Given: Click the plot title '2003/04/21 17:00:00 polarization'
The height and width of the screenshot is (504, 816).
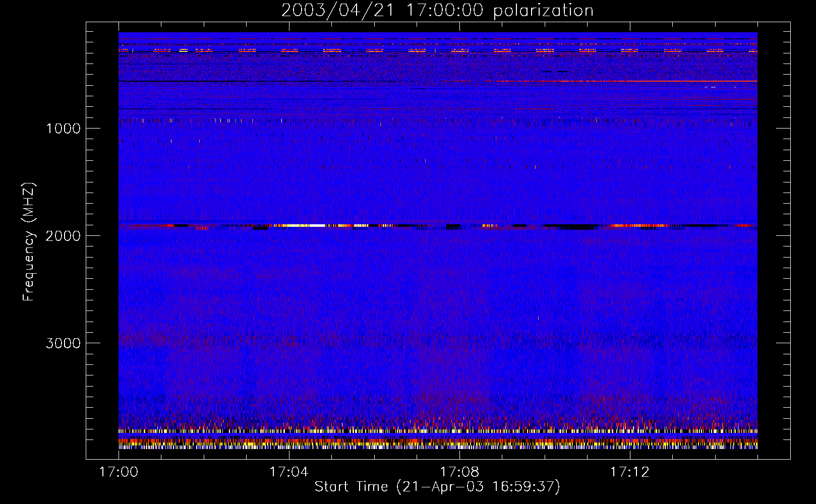Looking at the screenshot, I should 437,10.
